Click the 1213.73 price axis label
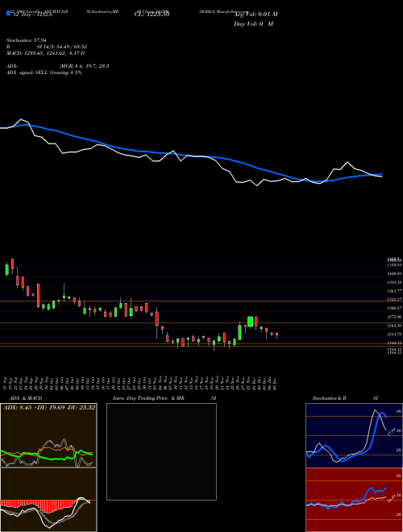The height and width of the screenshot is (532, 403). click(x=395, y=335)
